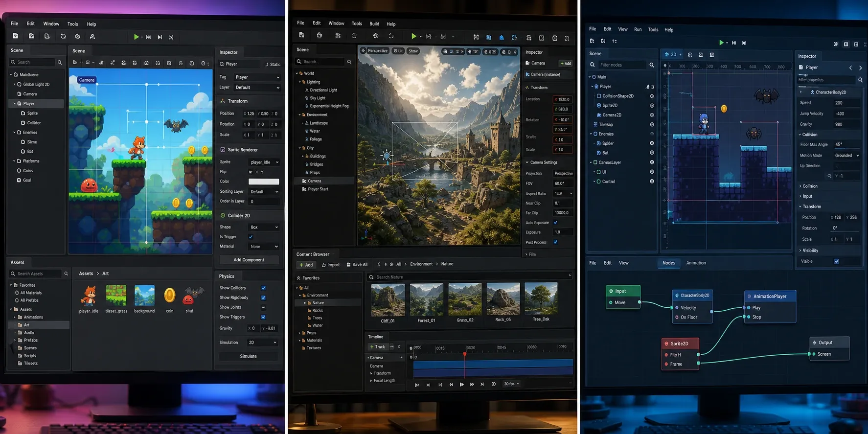Open the Run menu in right editor
Viewport: 868px width, 434px height.
click(x=638, y=29)
